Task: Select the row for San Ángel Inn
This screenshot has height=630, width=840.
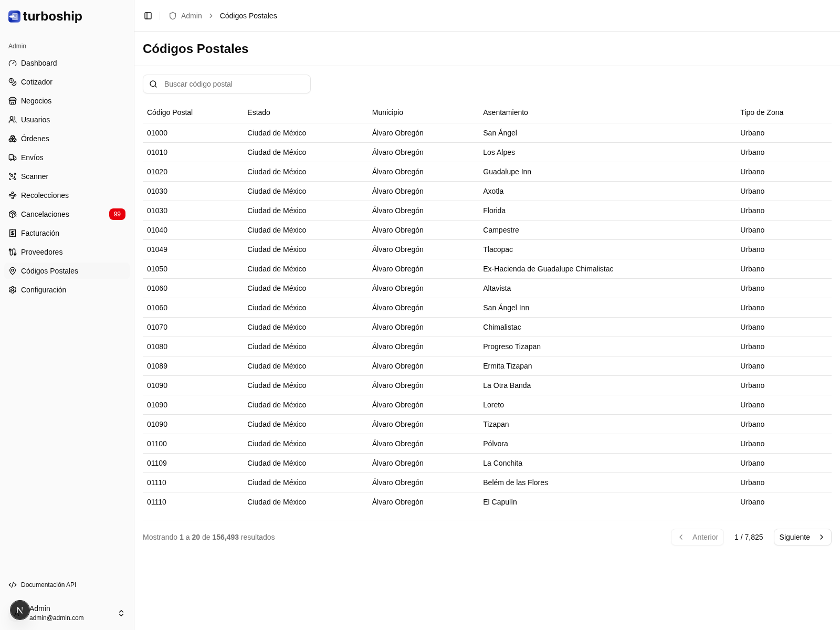Action: pos(487,308)
